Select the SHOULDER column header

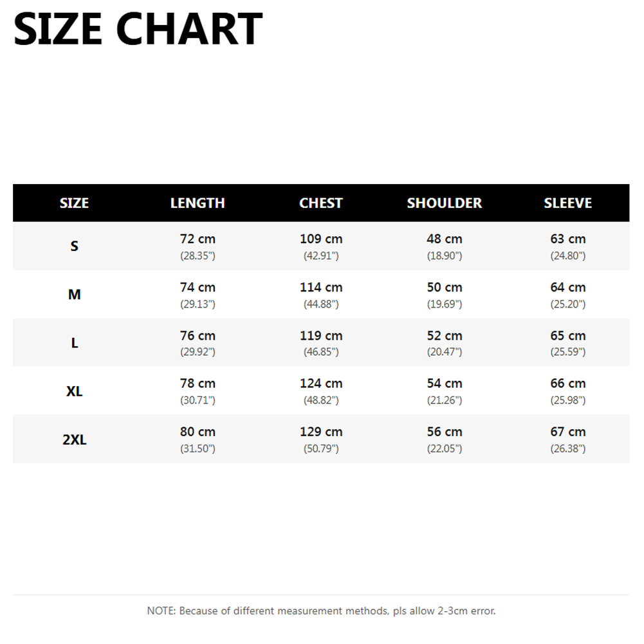tap(445, 203)
